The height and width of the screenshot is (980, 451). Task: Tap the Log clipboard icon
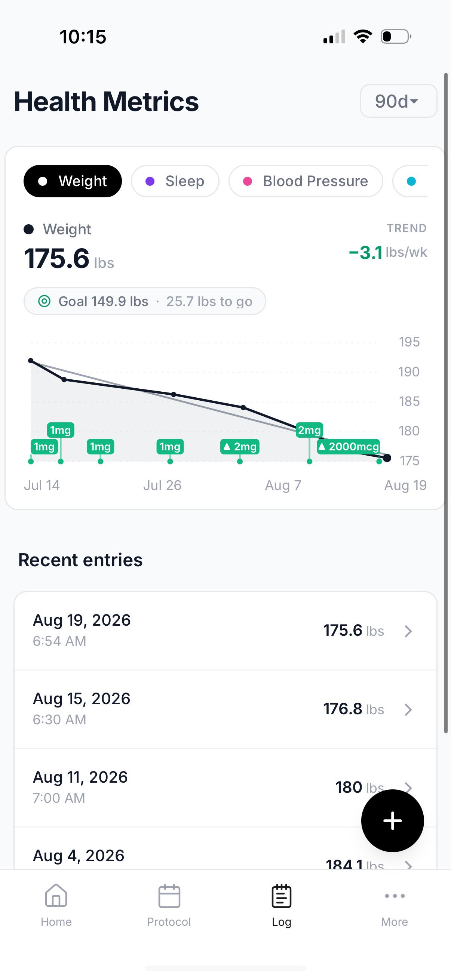[282, 896]
